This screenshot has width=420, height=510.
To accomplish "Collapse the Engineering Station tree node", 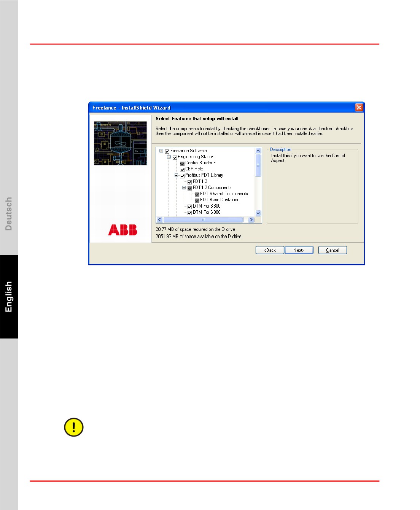I will [169, 157].
